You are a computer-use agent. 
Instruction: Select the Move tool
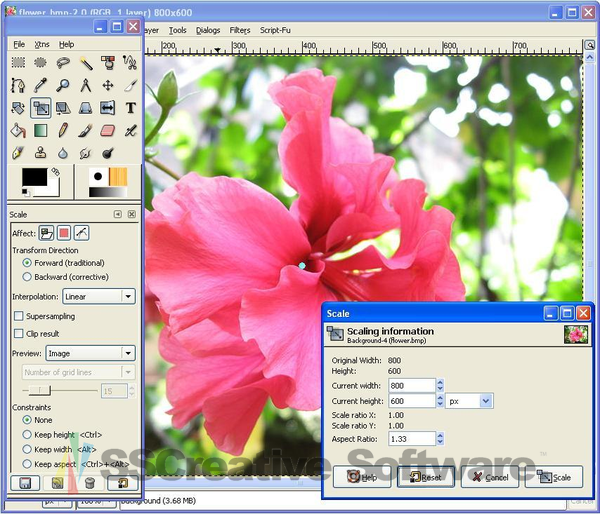108,85
